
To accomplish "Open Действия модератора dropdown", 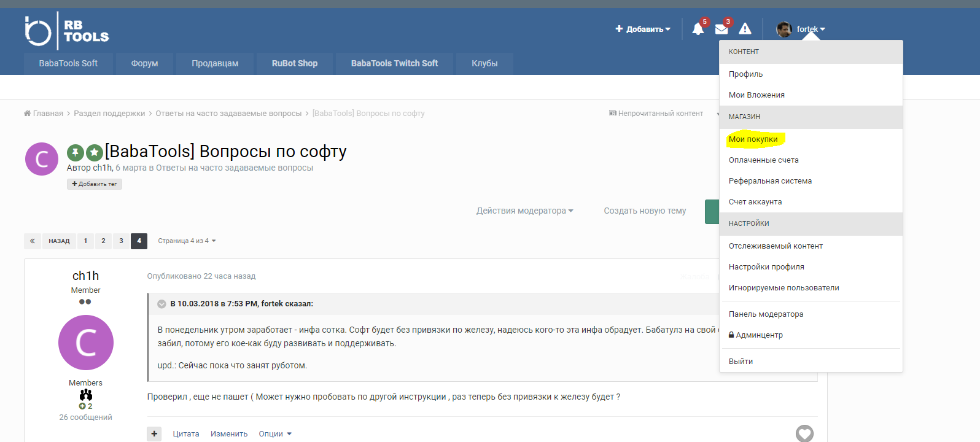I will (524, 211).
